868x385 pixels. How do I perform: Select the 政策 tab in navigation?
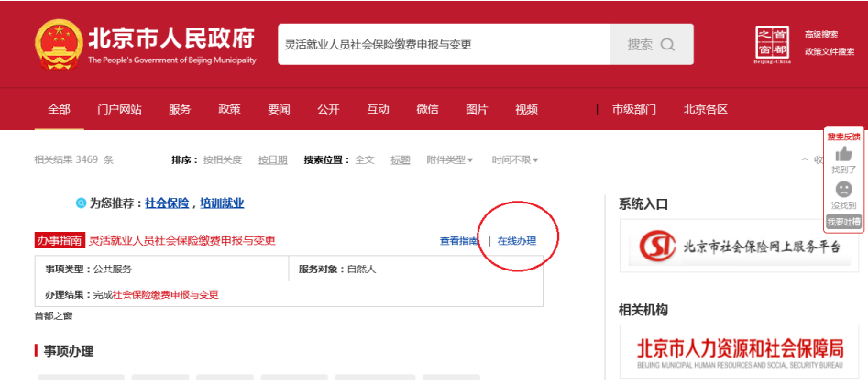229,109
